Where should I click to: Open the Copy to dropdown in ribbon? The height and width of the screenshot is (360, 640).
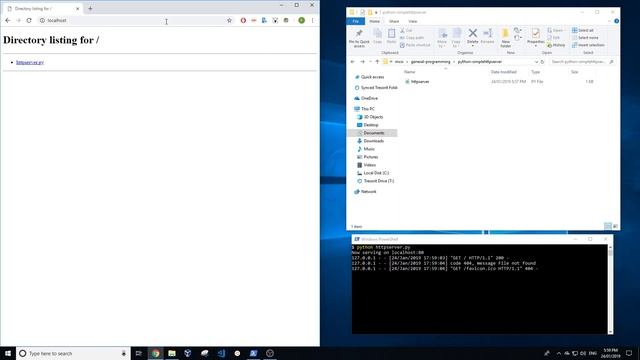pos(456,38)
